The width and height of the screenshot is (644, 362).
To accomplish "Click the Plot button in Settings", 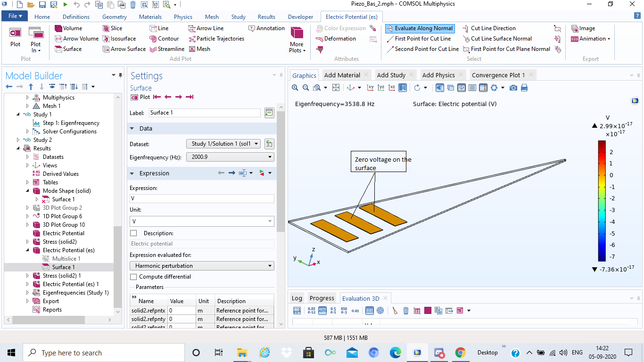I will click(140, 97).
